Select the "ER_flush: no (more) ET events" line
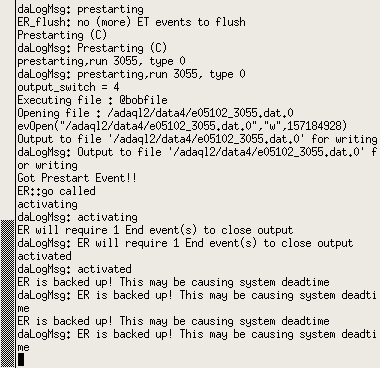The height and width of the screenshot is (368, 380). click(131, 22)
